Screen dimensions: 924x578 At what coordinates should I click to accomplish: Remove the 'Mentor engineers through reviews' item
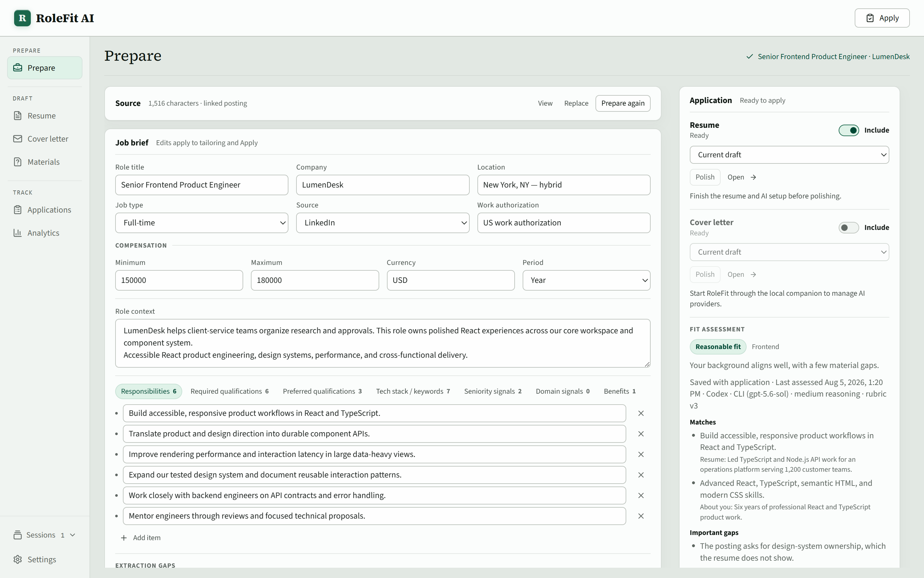(641, 516)
